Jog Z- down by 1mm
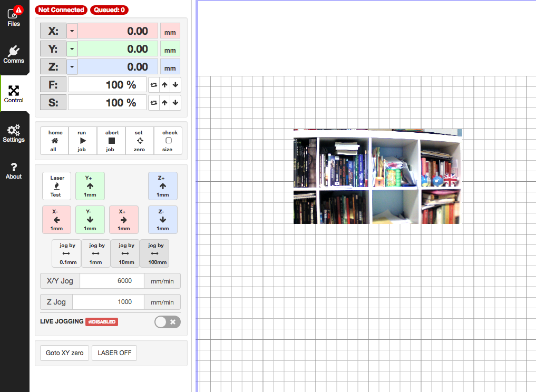Screen dimensions: 536x392 tap(162, 219)
